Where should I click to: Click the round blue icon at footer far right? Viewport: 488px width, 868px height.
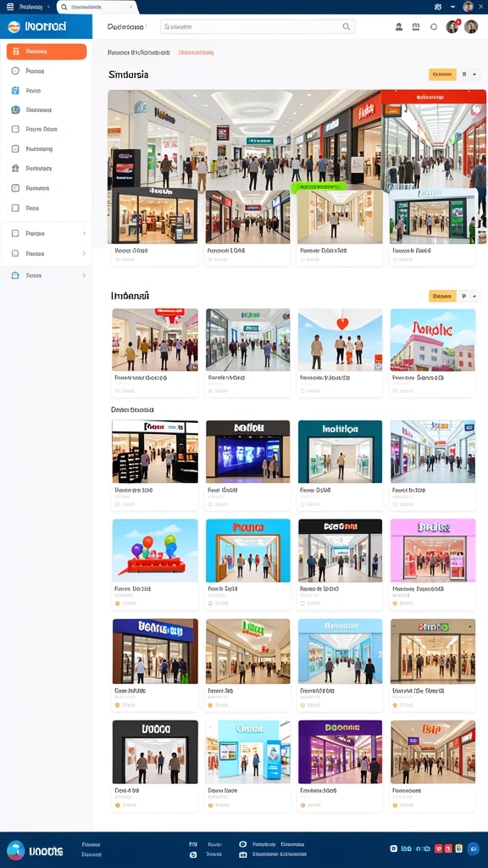point(473,848)
